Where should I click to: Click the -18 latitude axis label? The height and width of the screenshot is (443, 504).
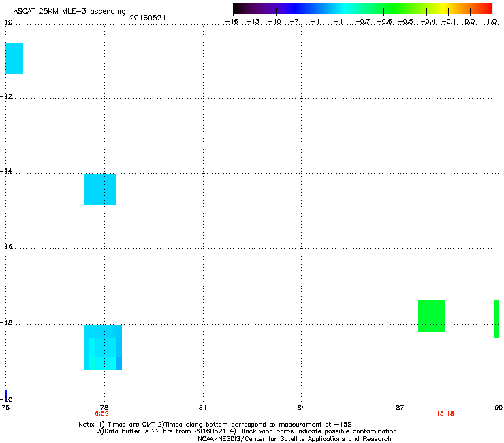[6, 322]
